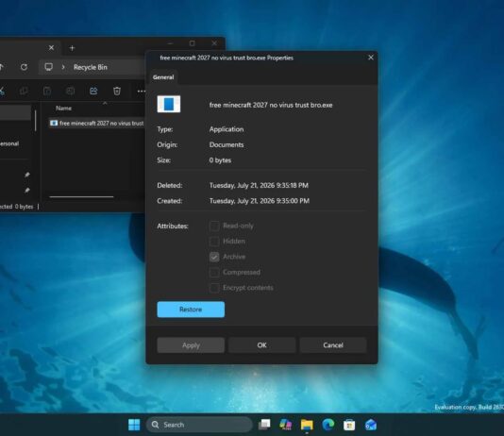This screenshot has width=504, height=436.
Task: Close the Properties dialog
Action: 371,58
